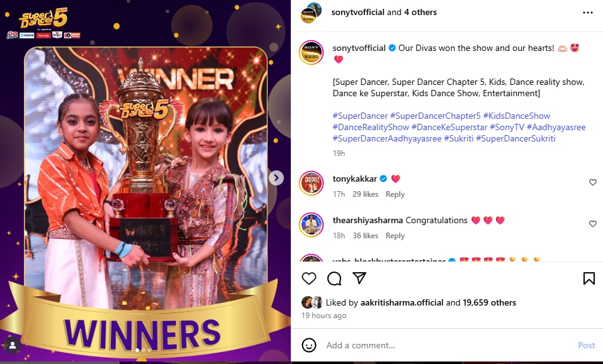Open aakritisharma.official profile from likes

click(402, 302)
